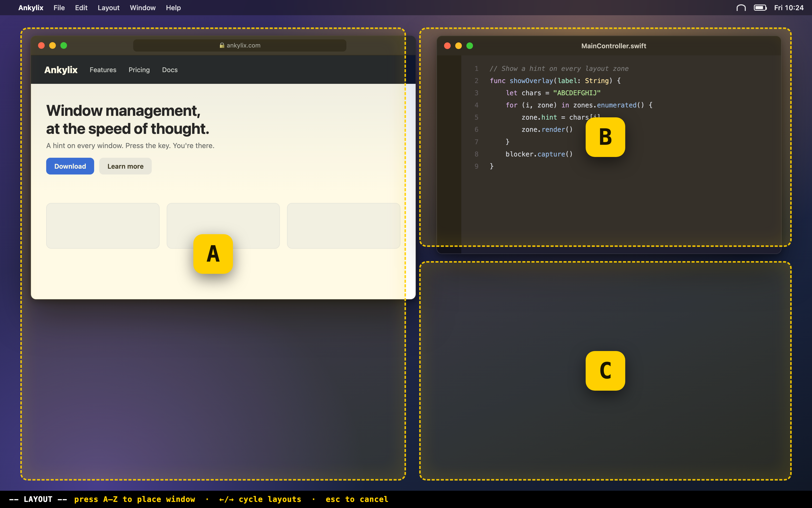Open the Window menu
This screenshot has height=508, width=812.
(x=143, y=8)
